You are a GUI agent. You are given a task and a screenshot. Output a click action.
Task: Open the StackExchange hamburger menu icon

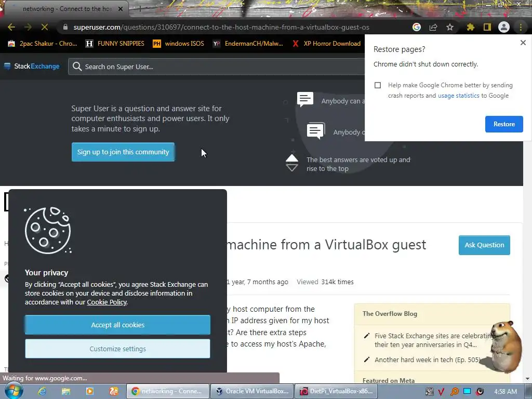point(7,66)
